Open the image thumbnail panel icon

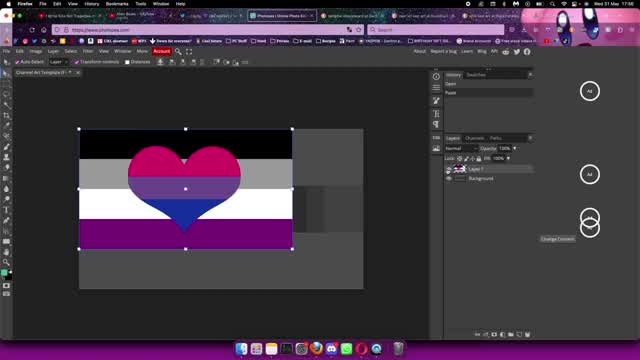[x=436, y=149]
